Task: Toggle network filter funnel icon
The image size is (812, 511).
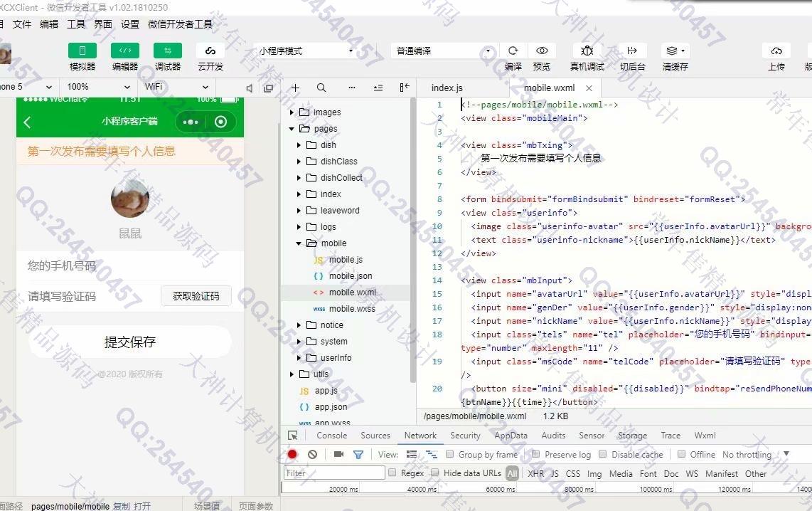Action: [x=358, y=455]
